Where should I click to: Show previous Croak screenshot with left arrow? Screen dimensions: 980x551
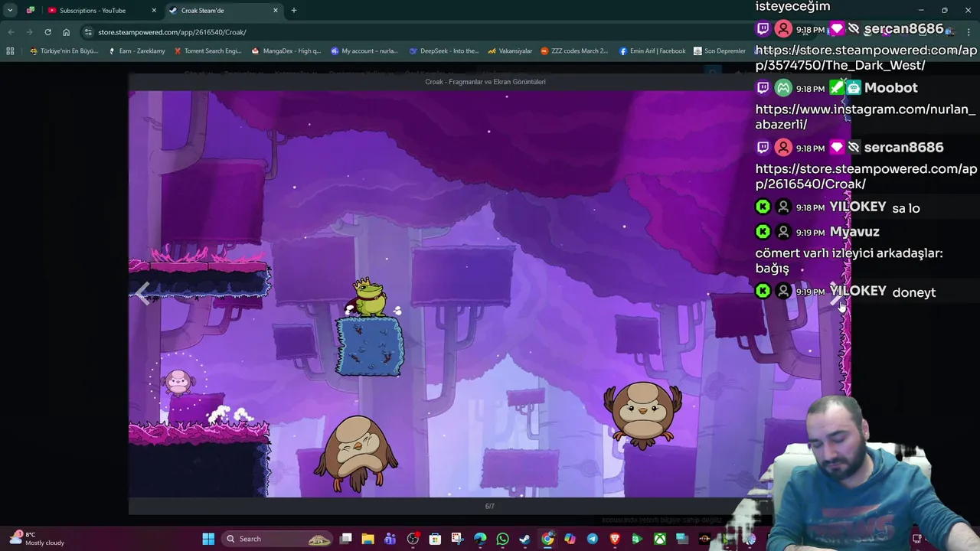142,294
